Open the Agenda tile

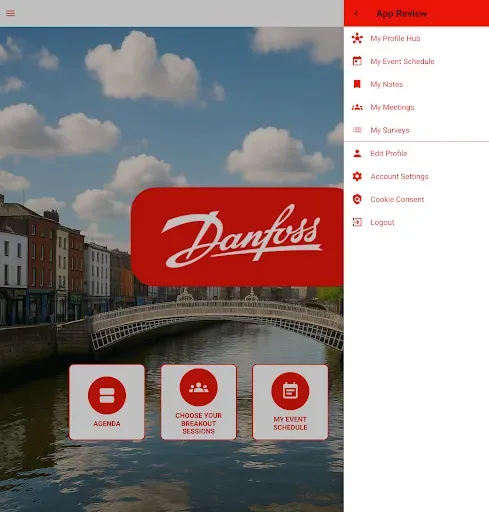tap(107, 402)
